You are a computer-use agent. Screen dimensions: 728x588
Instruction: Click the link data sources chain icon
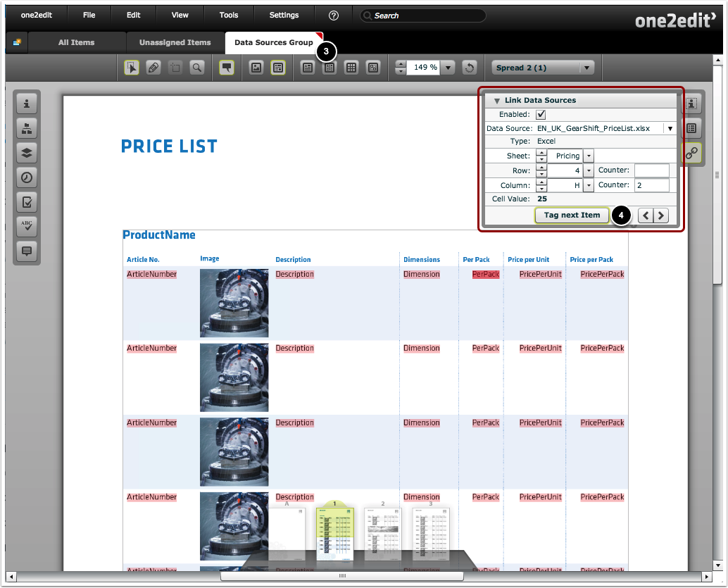[x=691, y=153]
